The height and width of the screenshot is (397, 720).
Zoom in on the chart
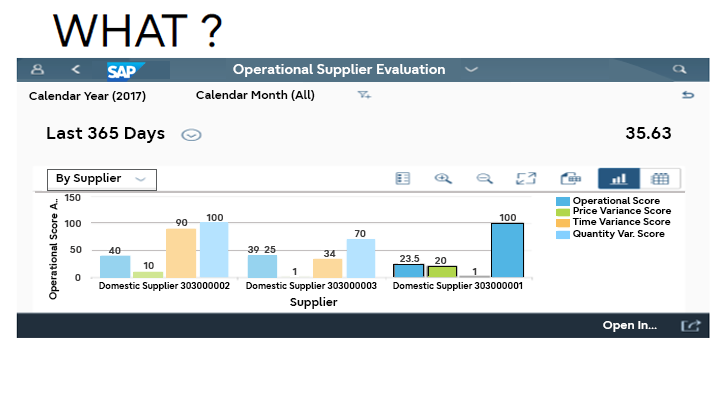click(x=443, y=178)
